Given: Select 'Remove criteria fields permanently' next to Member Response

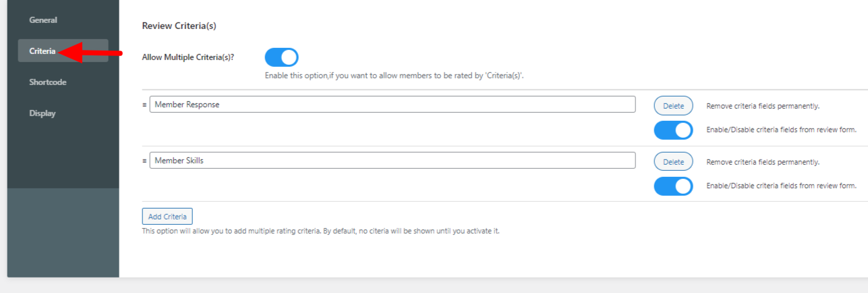Looking at the screenshot, I should pos(763,107).
